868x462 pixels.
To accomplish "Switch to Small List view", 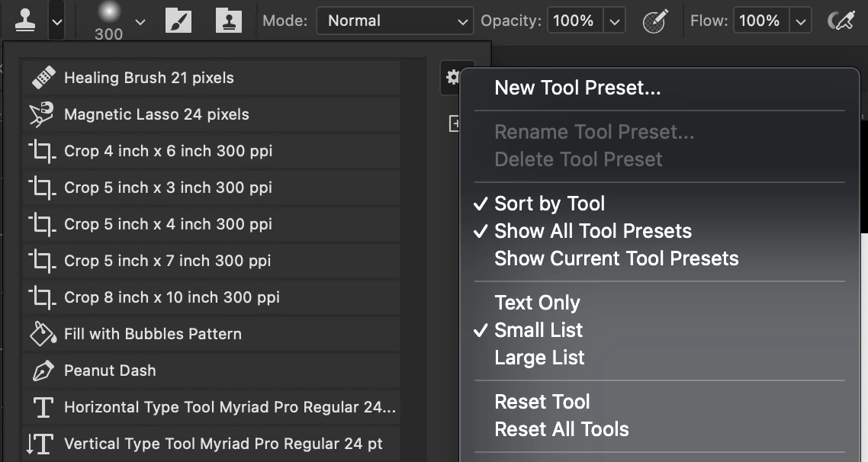I will pyautogui.click(x=538, y=330).
